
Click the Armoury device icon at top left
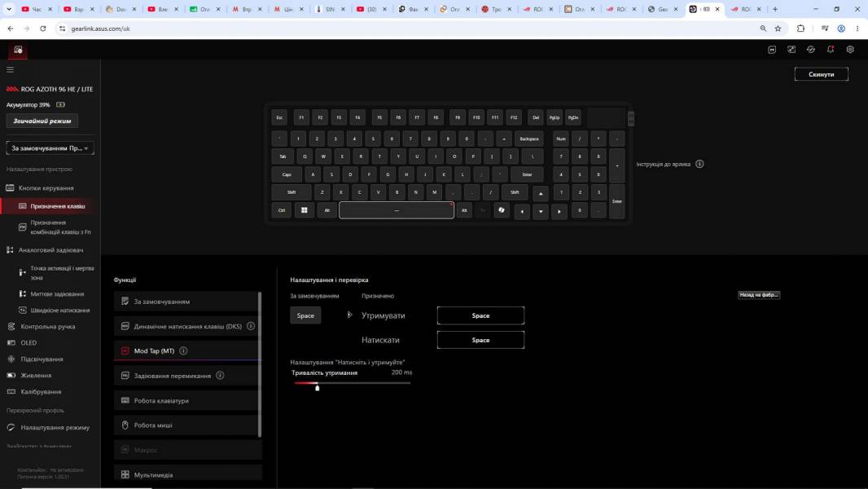click(18, 50)
